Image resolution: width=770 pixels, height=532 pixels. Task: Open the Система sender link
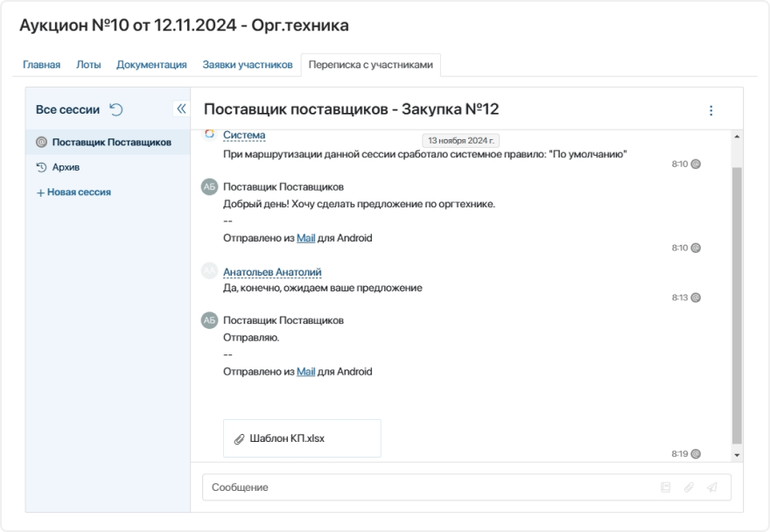(246, 136)
